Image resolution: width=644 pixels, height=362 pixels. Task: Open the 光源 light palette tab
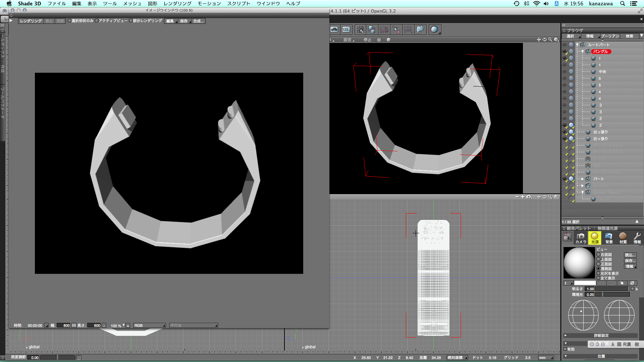pos(595,238)
